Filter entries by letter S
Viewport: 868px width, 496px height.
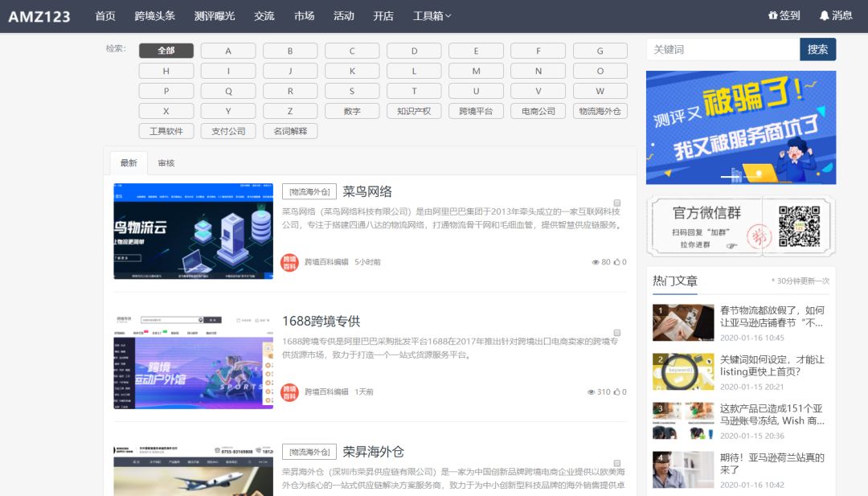(x=352, y=91)
